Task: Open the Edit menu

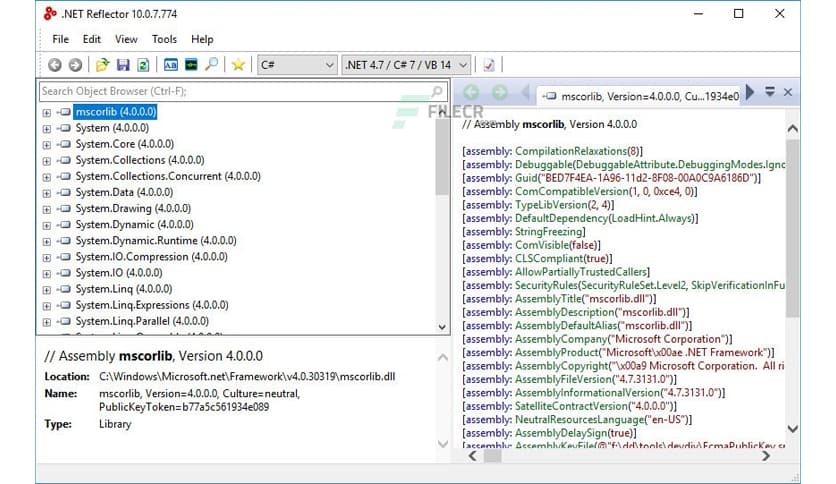Action: click(91, 39)
